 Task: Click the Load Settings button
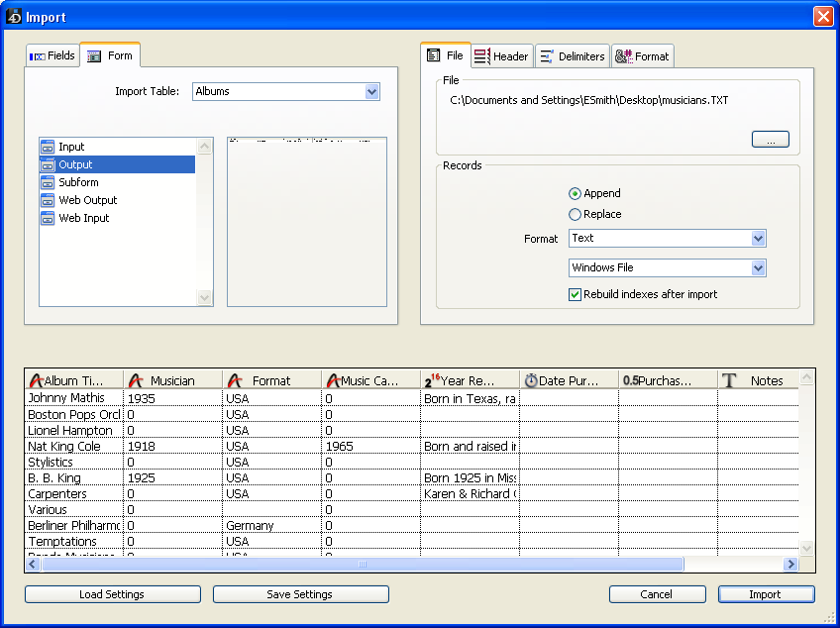pyautogui.click(x=112, y=594)
